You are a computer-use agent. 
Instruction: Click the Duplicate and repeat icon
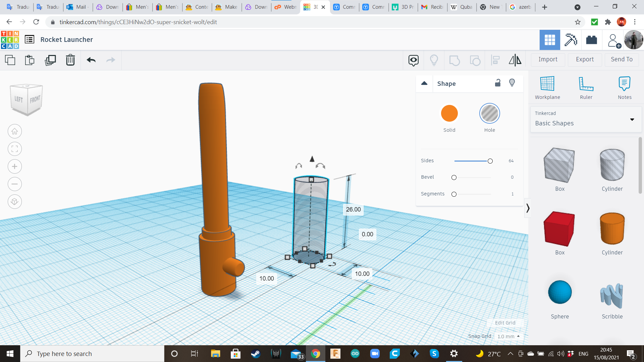coord(50,60)
